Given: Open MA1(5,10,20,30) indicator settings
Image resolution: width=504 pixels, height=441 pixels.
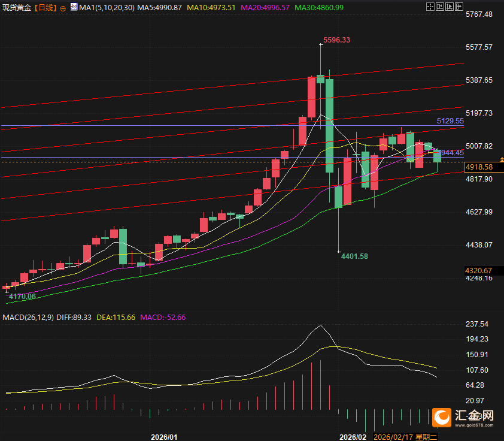Looking at the screenshot, I should pyautogui.click(x=107, y=8).
